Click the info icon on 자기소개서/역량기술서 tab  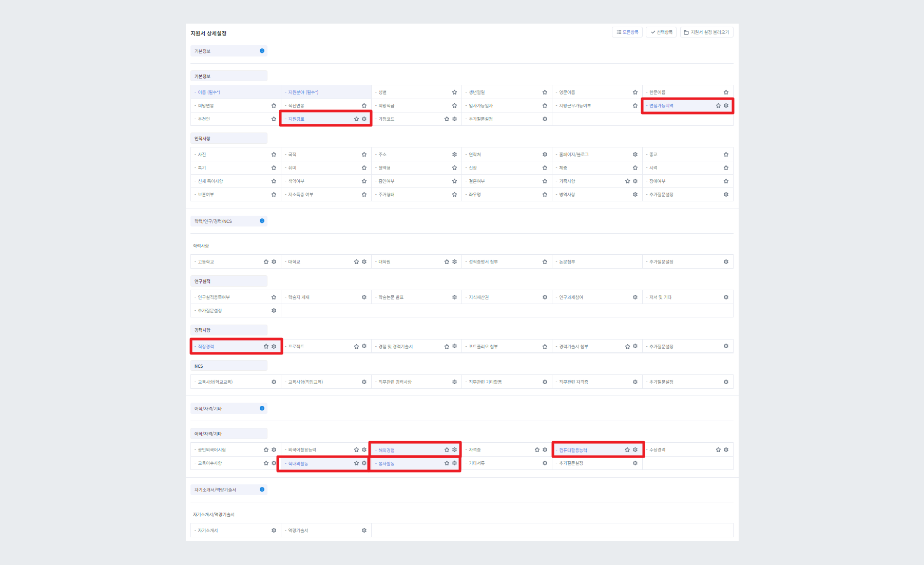(x=262, y=489)
